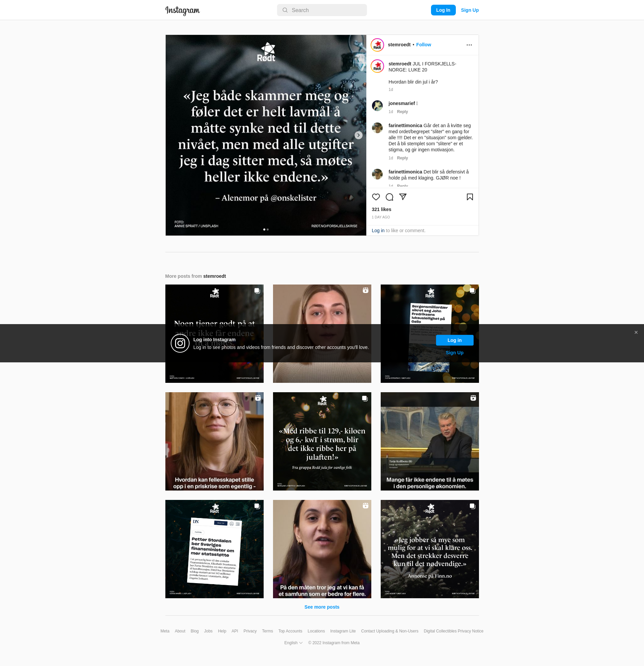
Task: Click the Instagram logo
Action: click(182, 10)
